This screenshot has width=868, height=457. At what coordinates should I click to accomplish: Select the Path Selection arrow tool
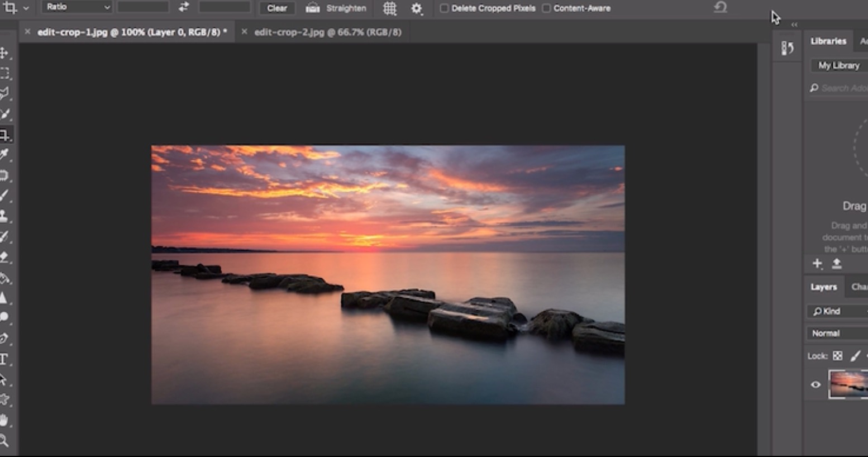[4, 379]
